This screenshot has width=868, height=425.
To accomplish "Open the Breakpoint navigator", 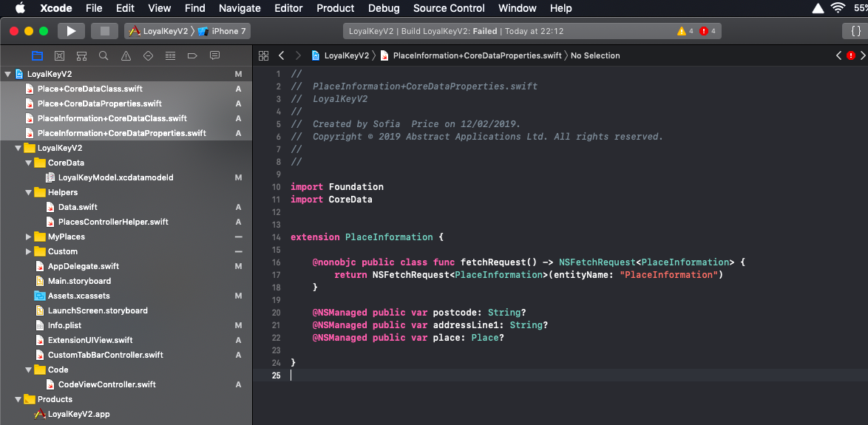I will (x=193, y=55).
